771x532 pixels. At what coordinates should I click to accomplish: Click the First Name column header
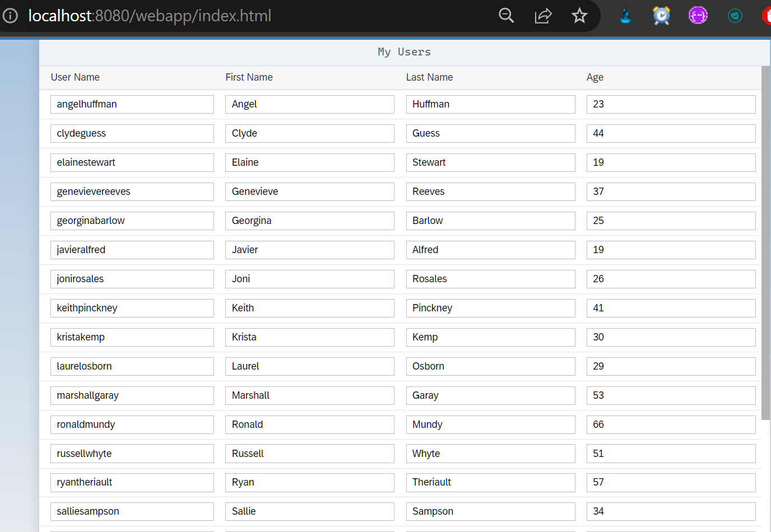tap(249, 77)
